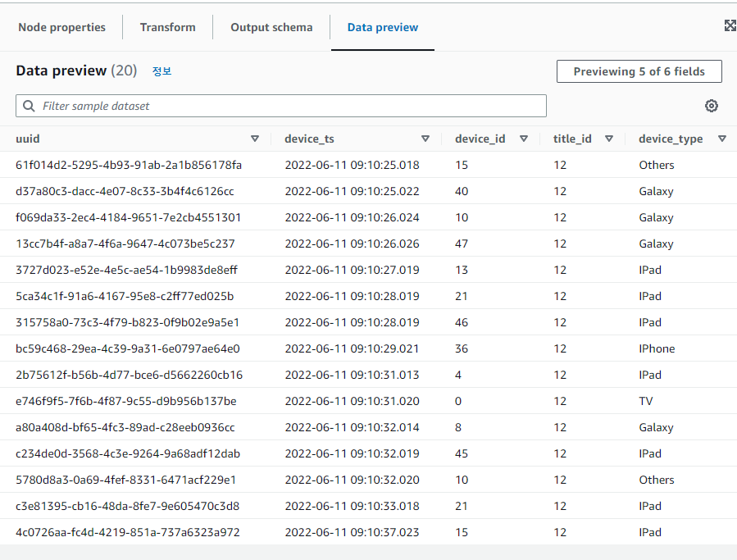Click the search magnifier icon
737x560 pixels.
coord(29,106)
